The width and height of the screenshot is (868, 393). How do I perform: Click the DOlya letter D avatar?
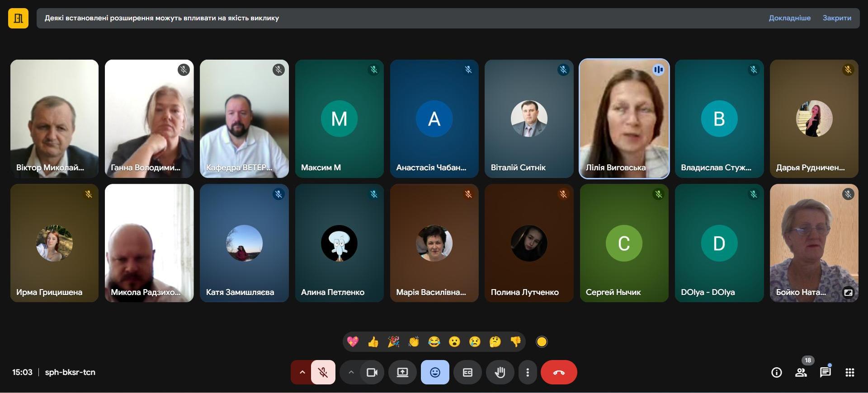(719, 243)
